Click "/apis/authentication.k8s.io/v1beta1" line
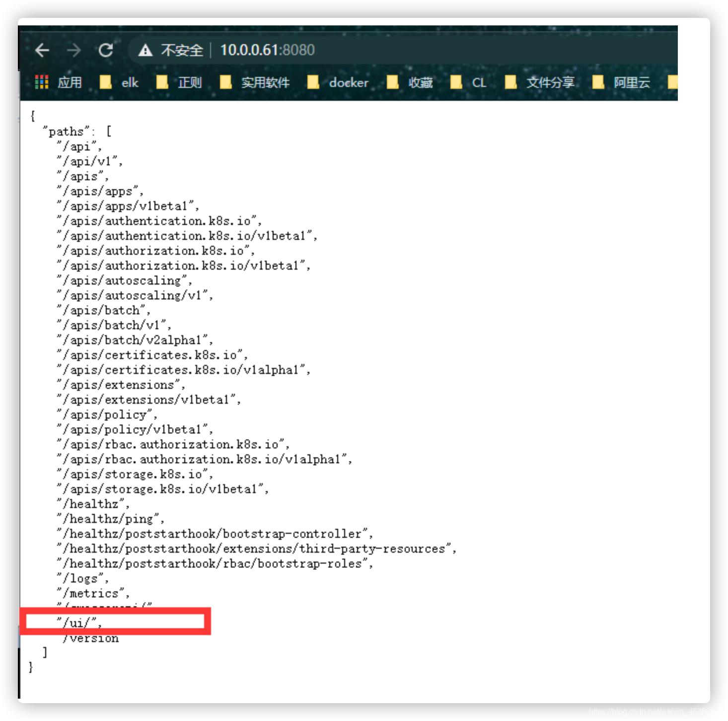The image size is (728, 721). [x=187, y=236]
